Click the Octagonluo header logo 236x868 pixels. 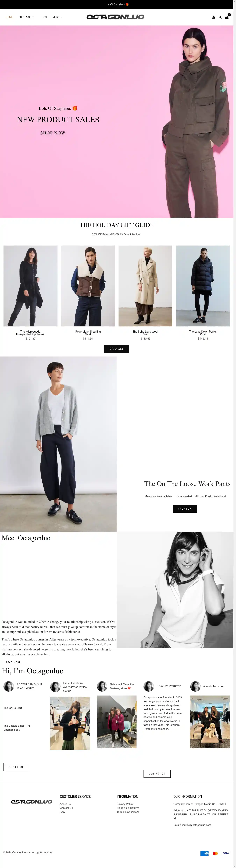(x=115, y=17)
